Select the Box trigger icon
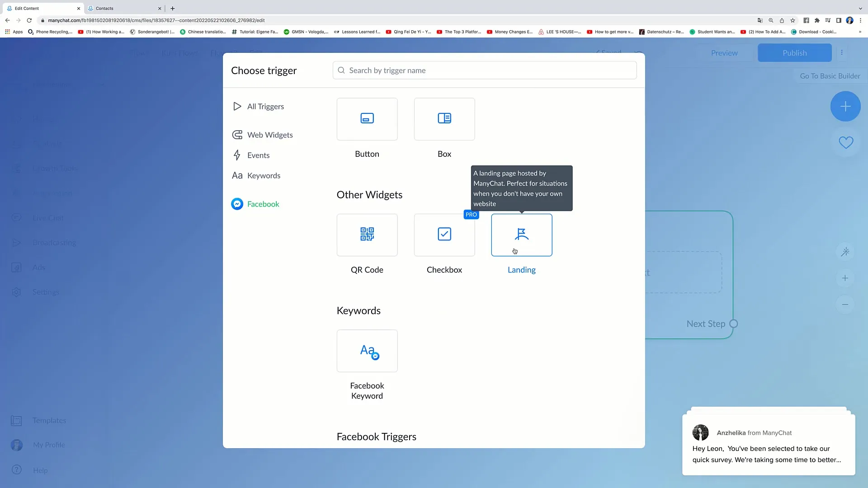Screen dimensions: 868x488 (x=444, y=118)
